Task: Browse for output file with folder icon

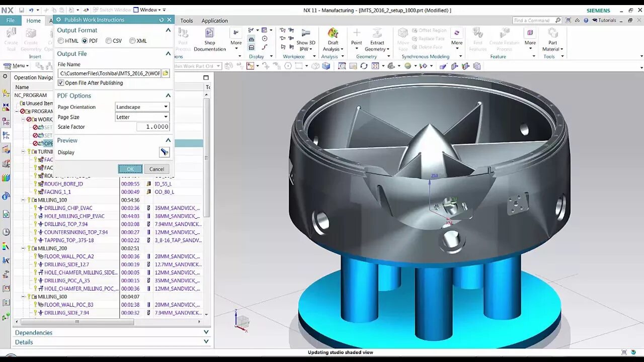Action: pos(165,73)
